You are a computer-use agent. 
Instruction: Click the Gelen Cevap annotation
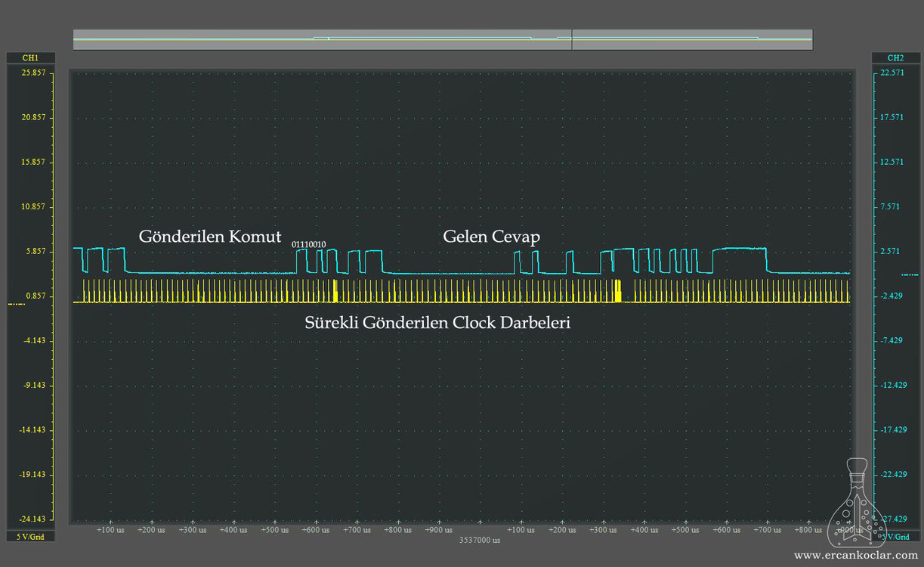491,237
